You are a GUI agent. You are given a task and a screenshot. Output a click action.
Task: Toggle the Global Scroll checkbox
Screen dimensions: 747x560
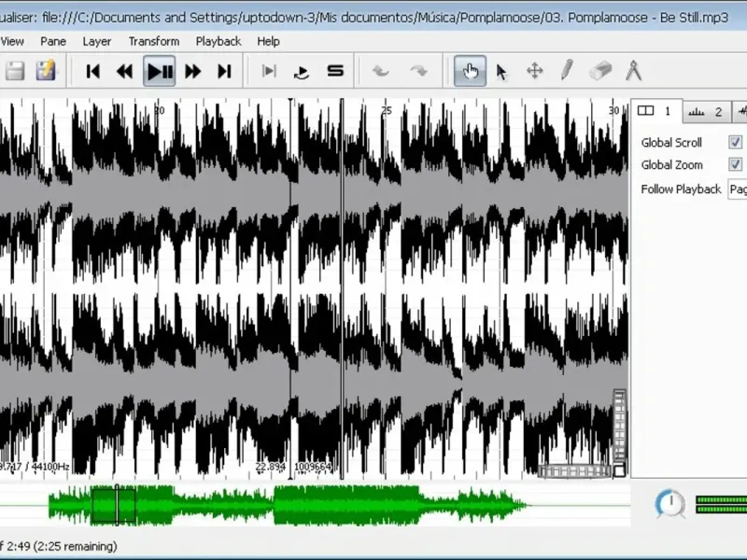tap(735, 142)
